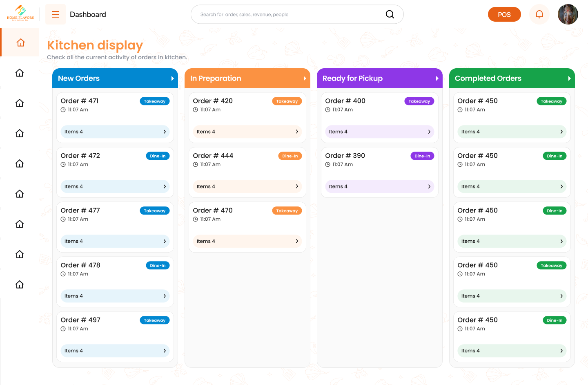The height and width of the screenshot is (385, 588).
Task: Click the clock icon on Order # 444
Action: (196, 165)
